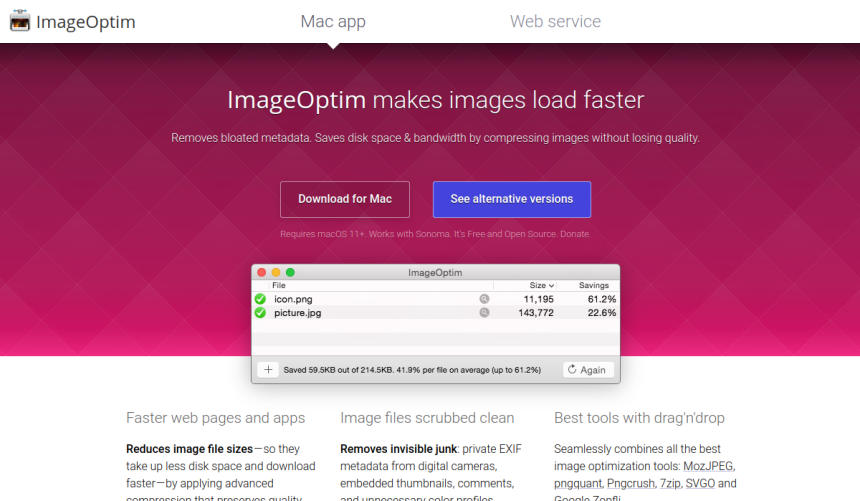The height and width of the screenshot is (501, 860).
Task: Click the Image files scrubbed clean heading
Action: (427, 418)
